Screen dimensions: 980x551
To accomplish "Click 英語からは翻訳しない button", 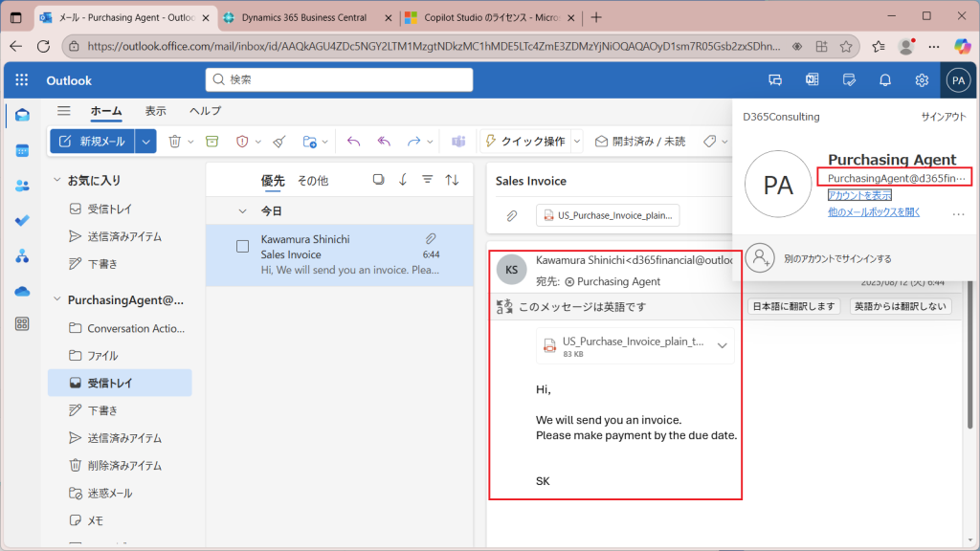I will click(x=901, y=306).
